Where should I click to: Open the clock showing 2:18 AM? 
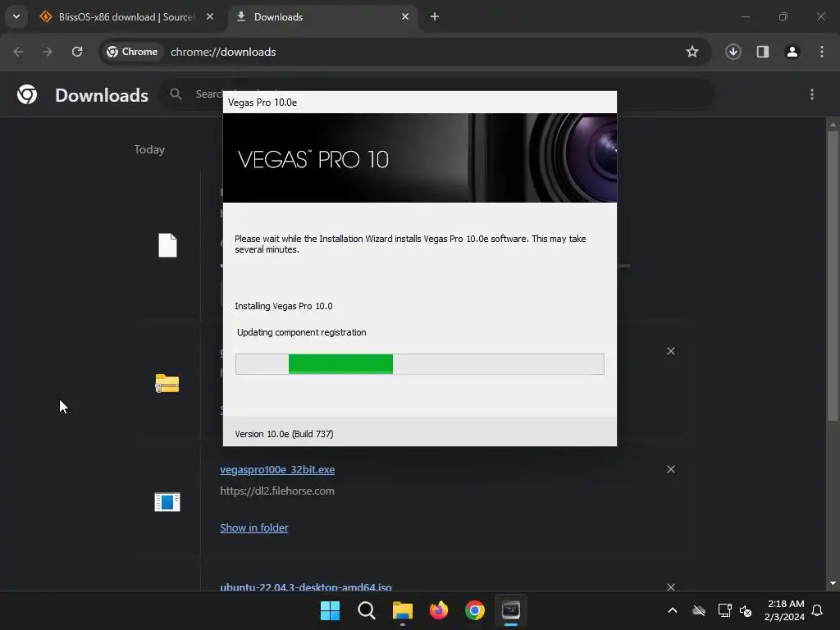pos(784,610)
